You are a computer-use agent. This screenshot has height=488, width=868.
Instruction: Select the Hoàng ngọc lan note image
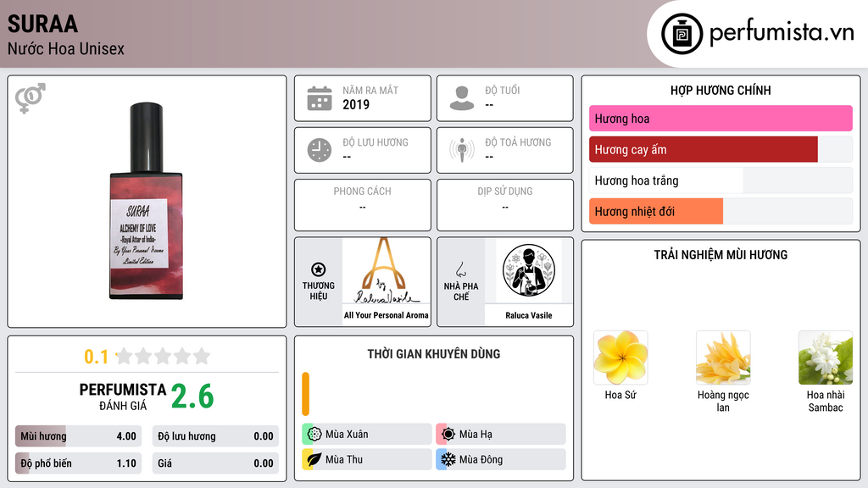coord(723,358)
